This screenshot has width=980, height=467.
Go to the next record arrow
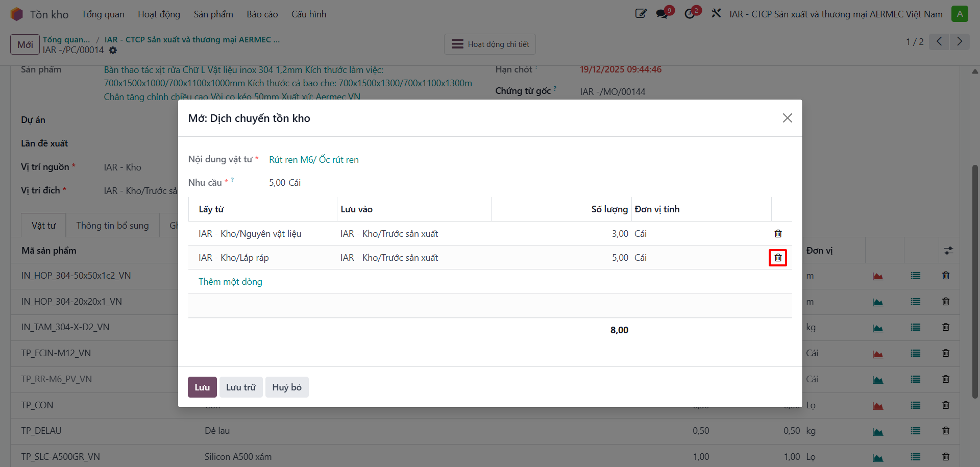coord(960,41)
